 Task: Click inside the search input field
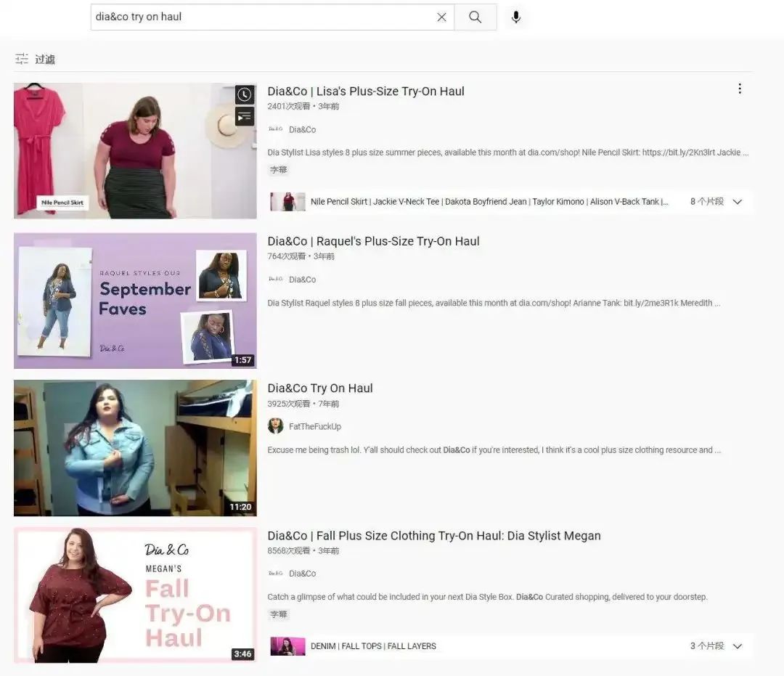coord(261,17)
